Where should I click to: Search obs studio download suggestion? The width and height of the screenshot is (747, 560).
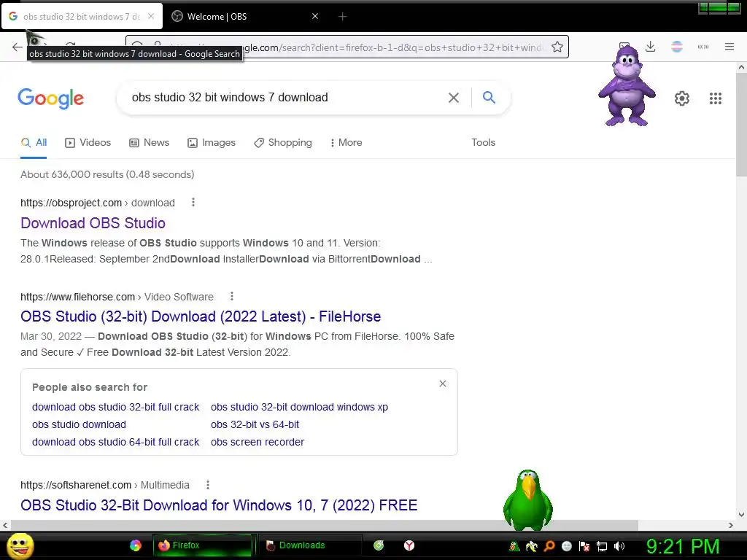79,424
